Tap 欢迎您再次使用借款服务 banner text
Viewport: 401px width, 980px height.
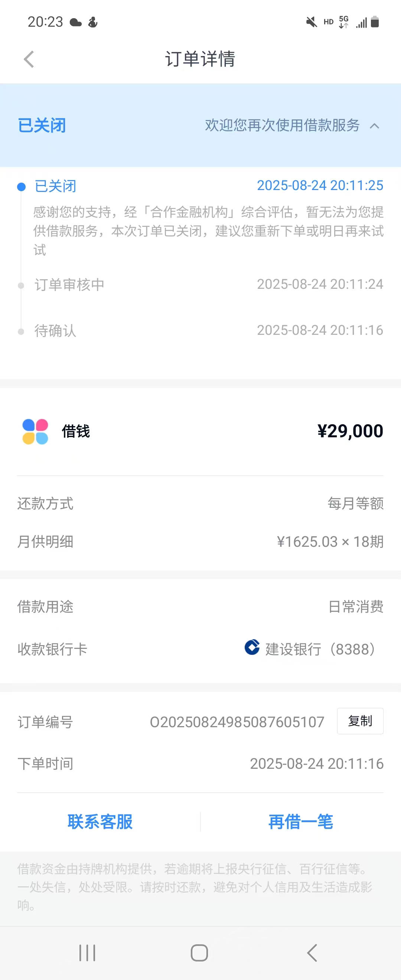tap(282, 125)
